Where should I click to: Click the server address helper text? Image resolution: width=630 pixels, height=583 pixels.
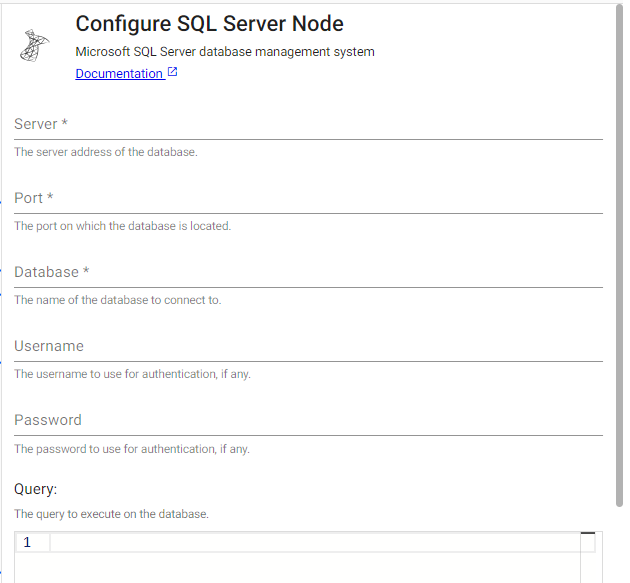[x=106, y=152]
